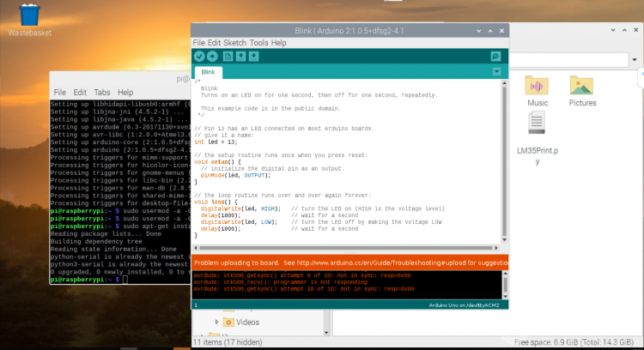The width and height of the screenshot is (644, 350).
Task: Create a new sketch with the New icon
Action: [228, 57]
